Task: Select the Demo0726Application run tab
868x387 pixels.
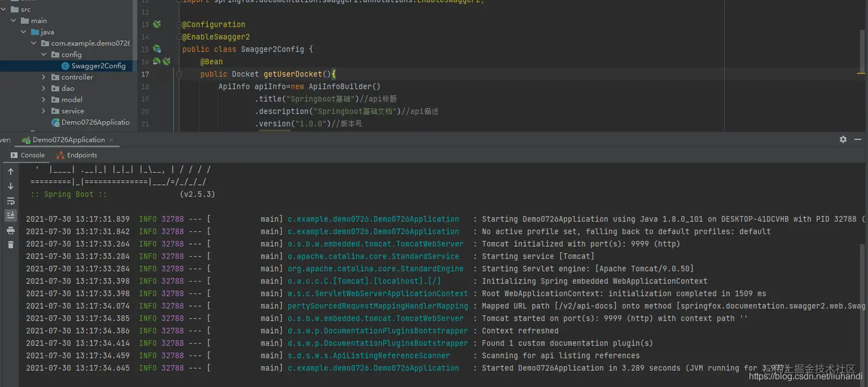Action: [68, 140]
